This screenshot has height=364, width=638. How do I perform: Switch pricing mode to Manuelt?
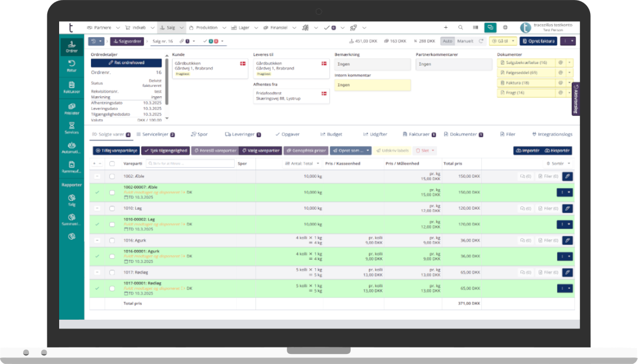(x=465, y=41)
